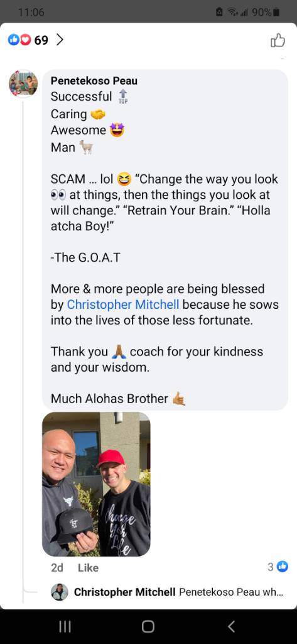
Task: Tap the Christopher Mitchell name in the reply
Action: [125, 592]
